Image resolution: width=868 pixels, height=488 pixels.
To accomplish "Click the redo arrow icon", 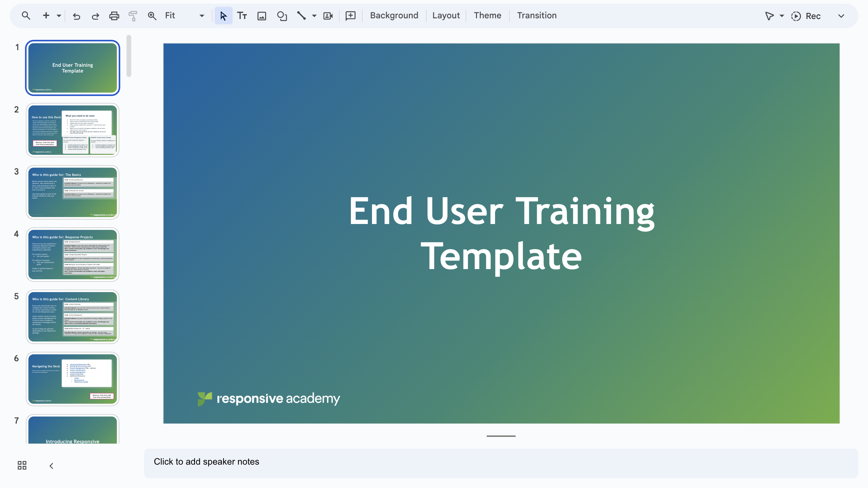I will click(95, 16).
